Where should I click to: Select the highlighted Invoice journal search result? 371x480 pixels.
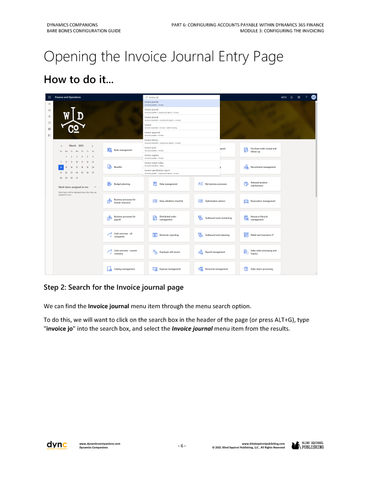point(181,103)
